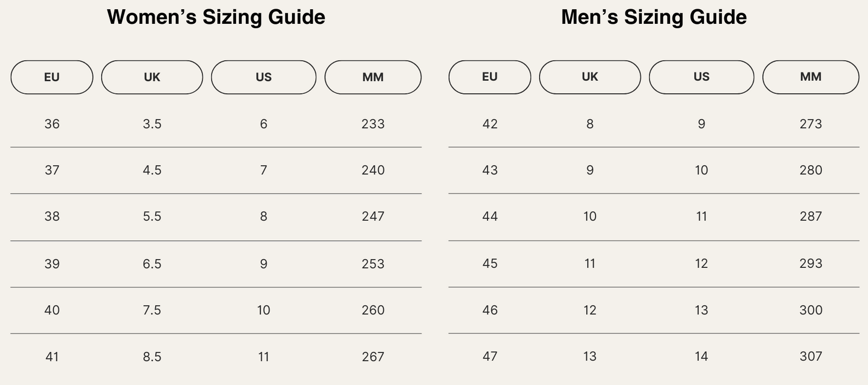The height and width of the screenshot is (385, 868).
Task: Click the Men's EU column header pill
Action: tap(489, 77)
